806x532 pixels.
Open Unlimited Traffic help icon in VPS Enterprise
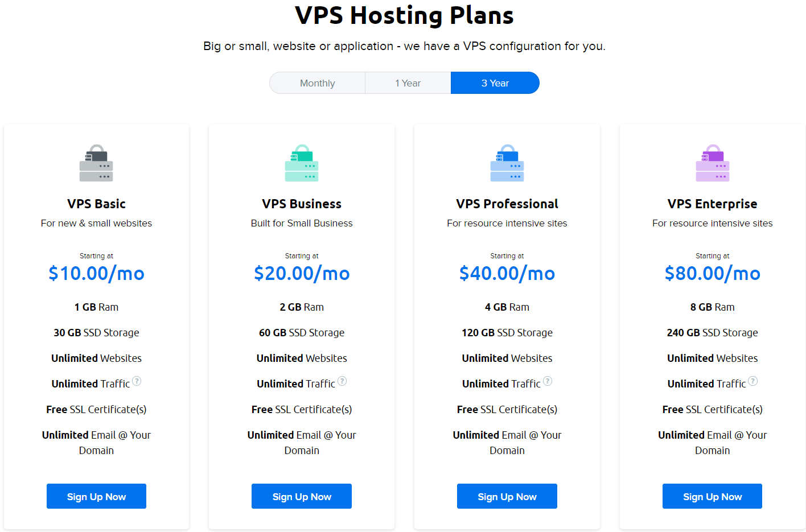click(x=752, y=381)
